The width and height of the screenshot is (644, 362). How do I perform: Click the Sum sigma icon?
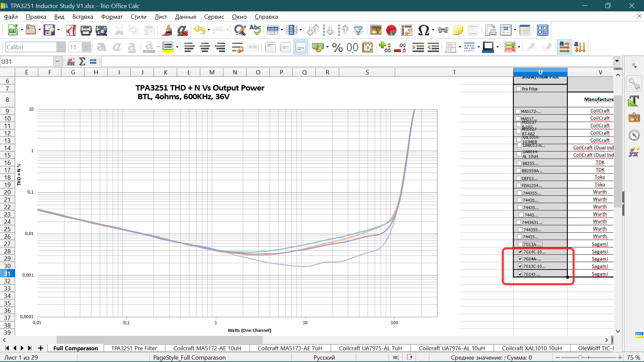click(x=82, y=61)
